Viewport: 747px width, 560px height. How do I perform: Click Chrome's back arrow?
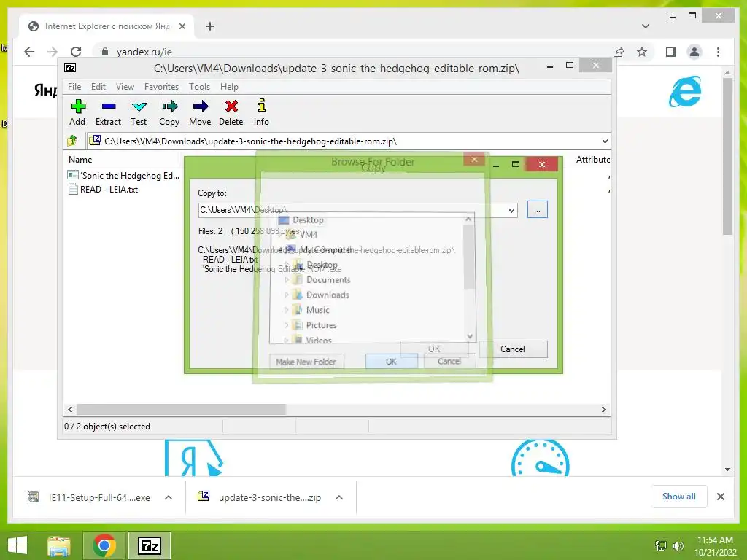point(29,52)
